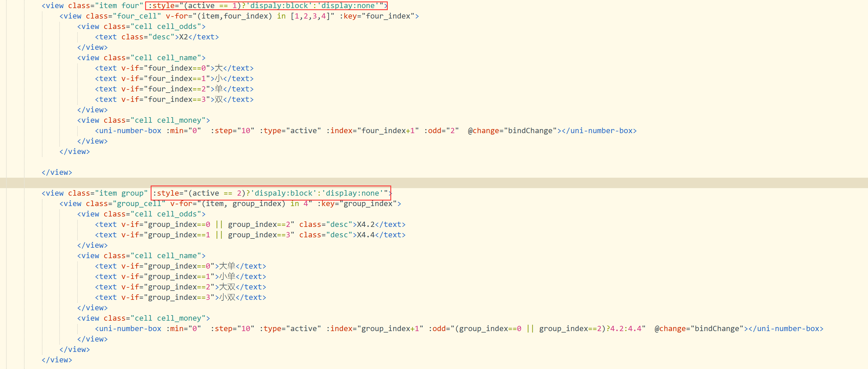Select the class name "item group"
Viewport: 868px width, 369px height.
tap(121, 193)
